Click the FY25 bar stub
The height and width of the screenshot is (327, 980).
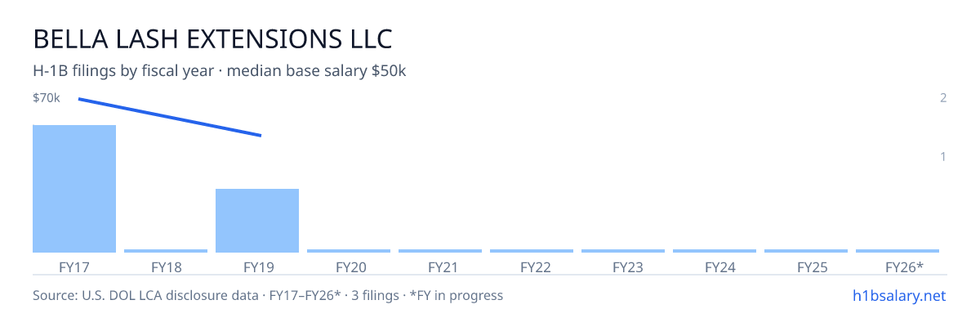tap(806, 251)
